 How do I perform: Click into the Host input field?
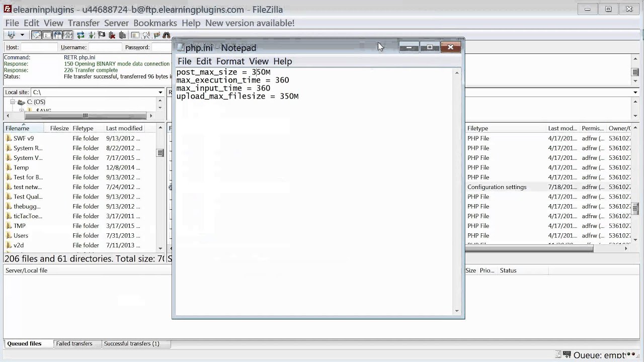[39, 47]
